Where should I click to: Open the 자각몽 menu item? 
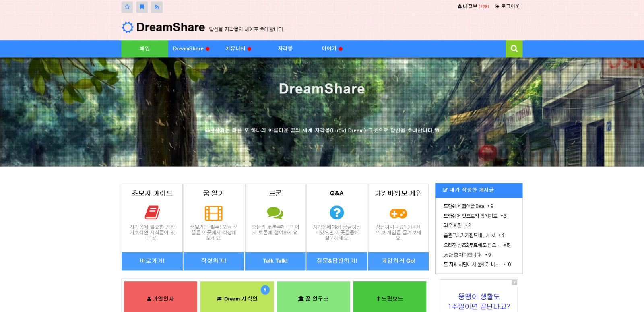click(x=285, y=49)
